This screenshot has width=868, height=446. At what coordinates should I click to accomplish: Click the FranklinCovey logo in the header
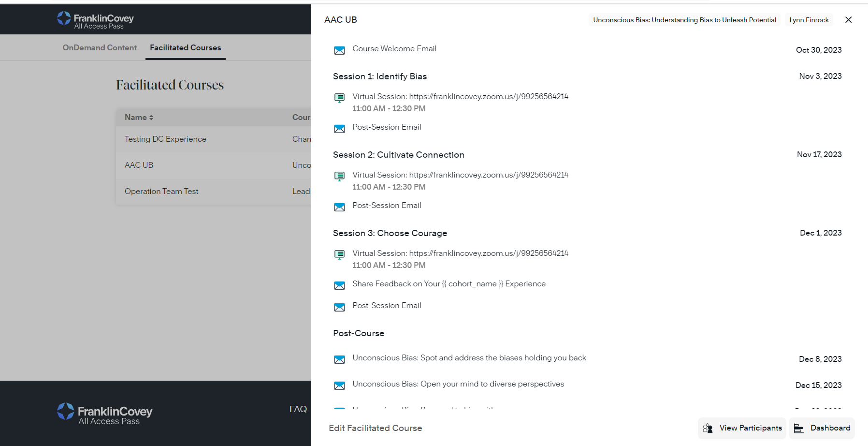pos(95,20)
